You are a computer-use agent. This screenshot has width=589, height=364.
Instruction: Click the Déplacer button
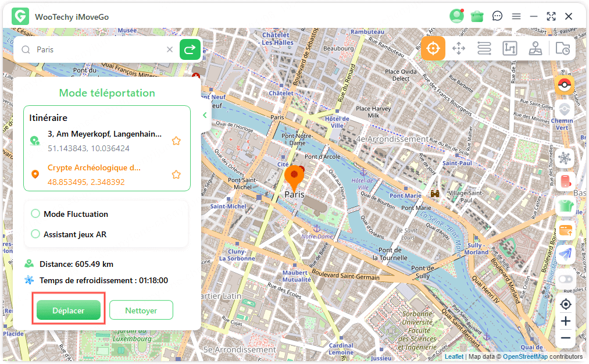(69, 311)
